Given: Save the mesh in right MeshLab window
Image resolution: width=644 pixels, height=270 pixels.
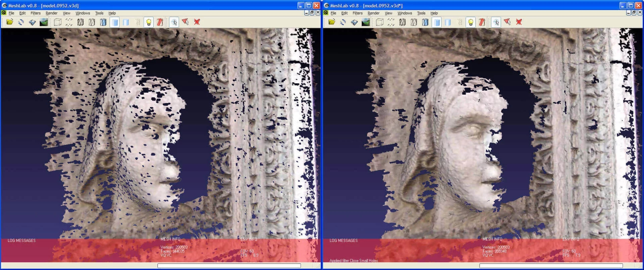Looking at the screenshot, I should click(x=354, y=22).
